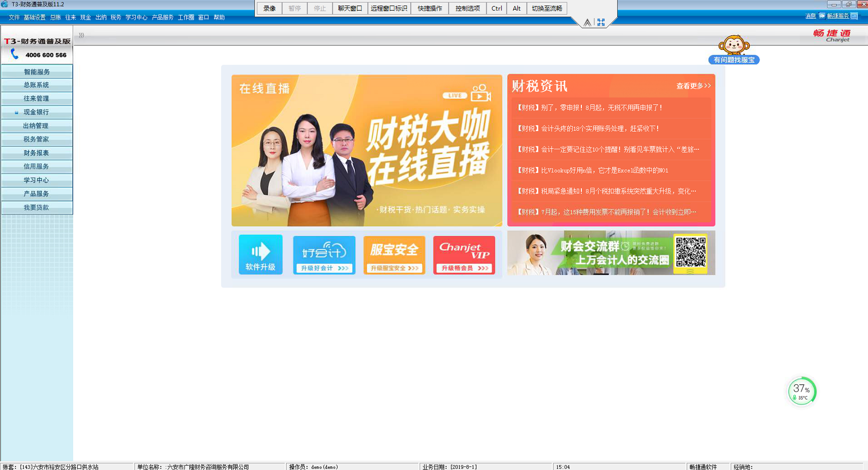
Task: Click the QR code in 财会交流群 banner
Action: (690, 252)
